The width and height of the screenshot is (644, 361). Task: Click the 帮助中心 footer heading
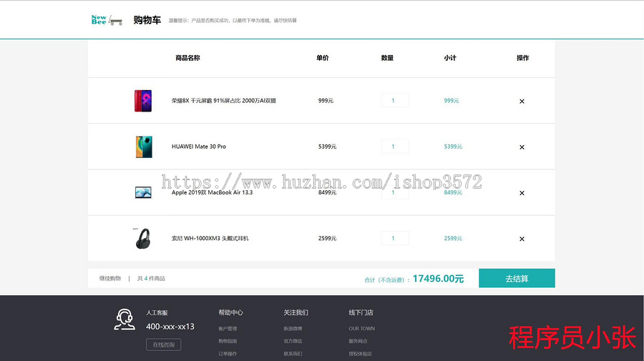(231, 312)
